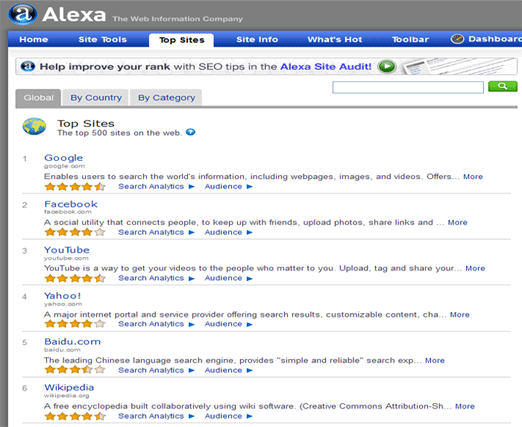Screen dimensions: 522x427
Task: Click More on Facebook's description
Action: point(457,222)
